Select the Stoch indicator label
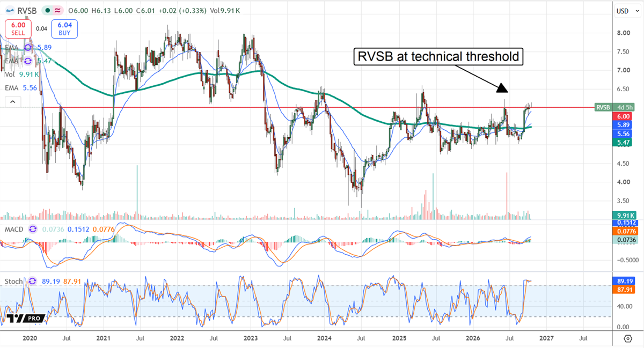Viewport: 644px width, 348px height. pos(13,281)
